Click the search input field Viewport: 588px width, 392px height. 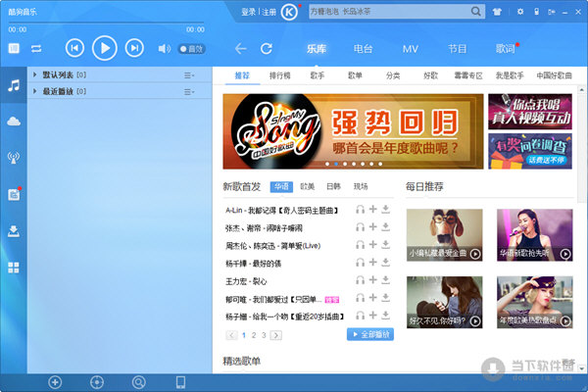tap(389, 12)
